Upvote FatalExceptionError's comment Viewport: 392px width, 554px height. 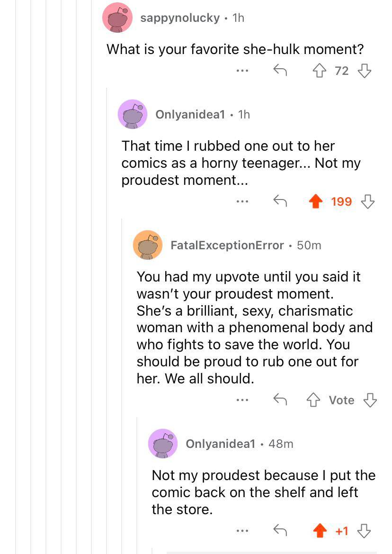(313, 400)
